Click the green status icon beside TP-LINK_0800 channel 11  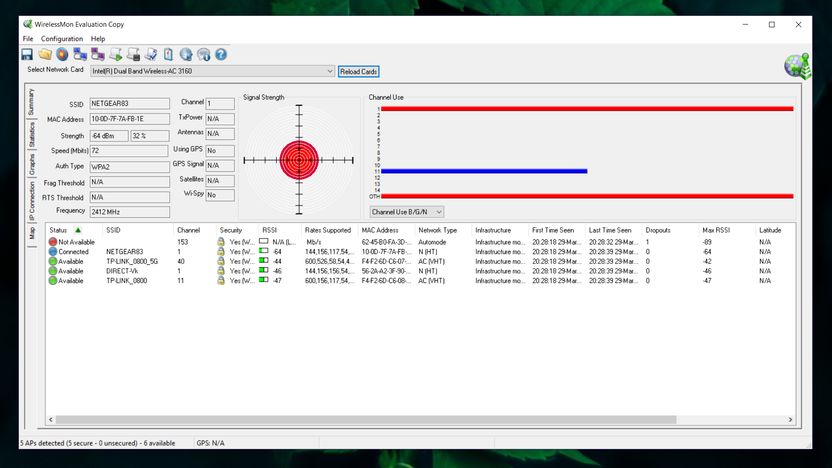click(53, 281)
